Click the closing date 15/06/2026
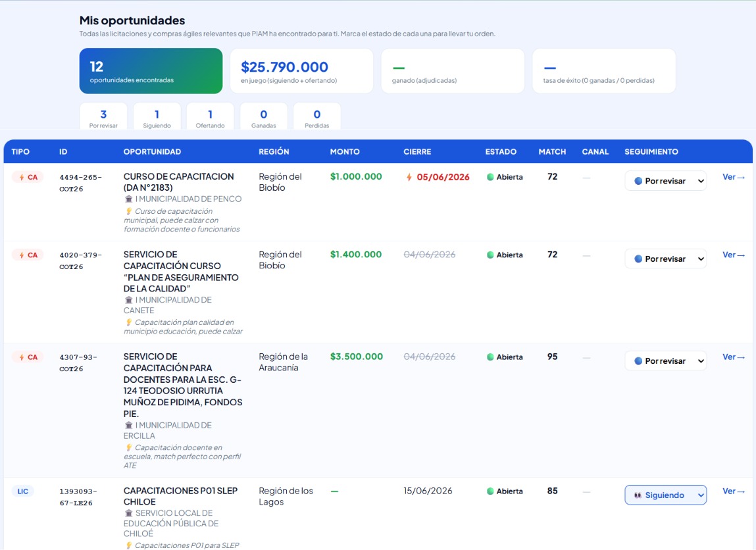 (x=428, y=491)
